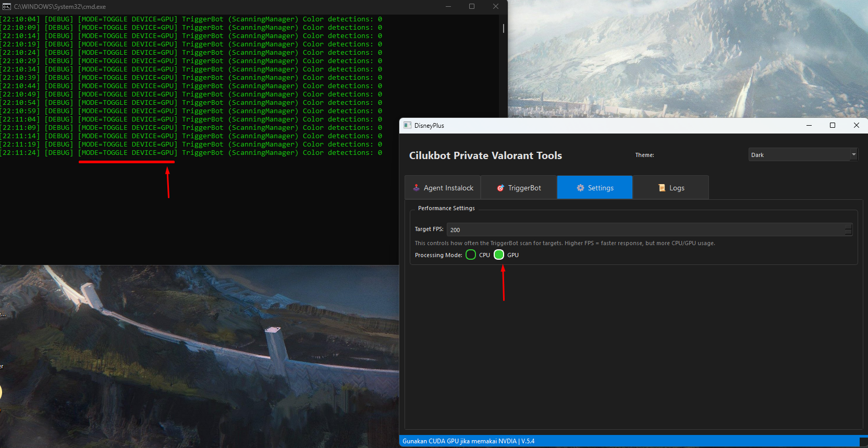Click the gear icon on Settings tab
Screen dimensions: 868x448
580,188
